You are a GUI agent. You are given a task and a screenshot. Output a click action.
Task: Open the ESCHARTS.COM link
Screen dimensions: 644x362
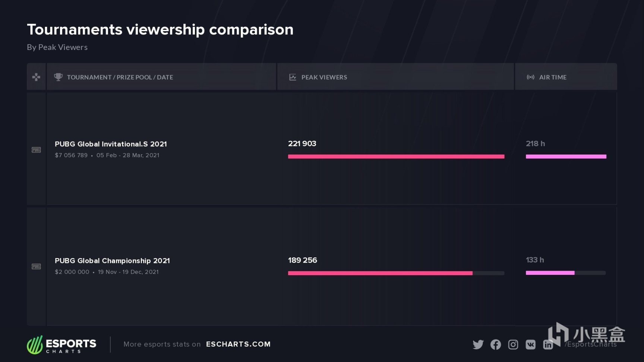click(x=239, y=344)
